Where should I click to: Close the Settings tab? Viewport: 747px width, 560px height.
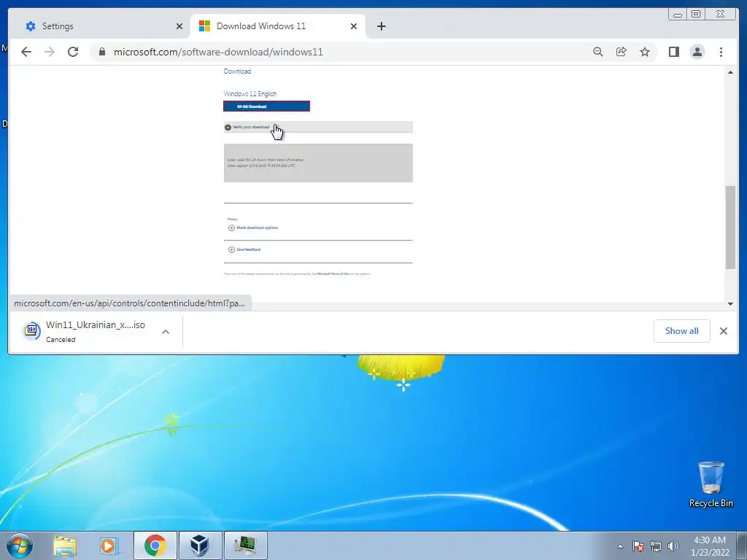(179, 26)
